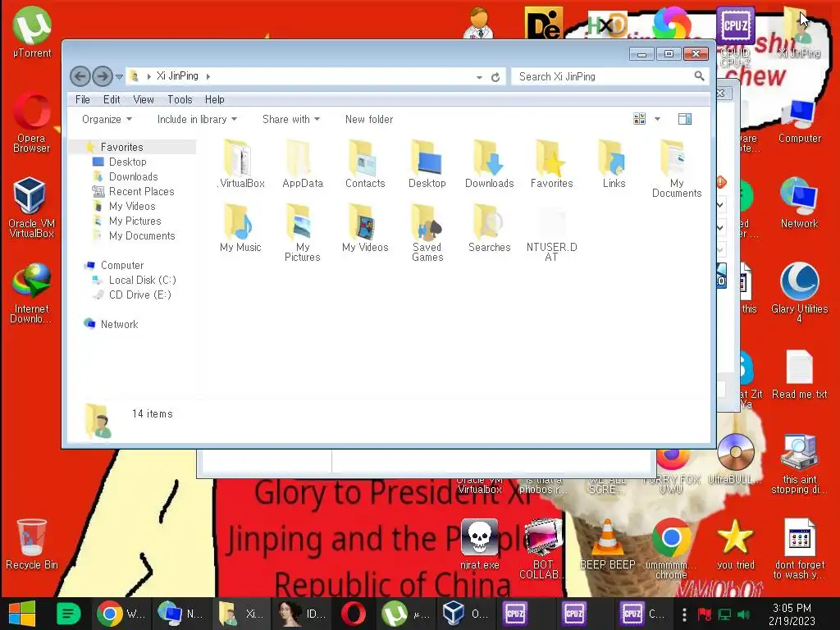The height and width of the screenshot is (630, 840).
Task: Select the Read me.txt desktop file
Action: click(x=799, y=374)
